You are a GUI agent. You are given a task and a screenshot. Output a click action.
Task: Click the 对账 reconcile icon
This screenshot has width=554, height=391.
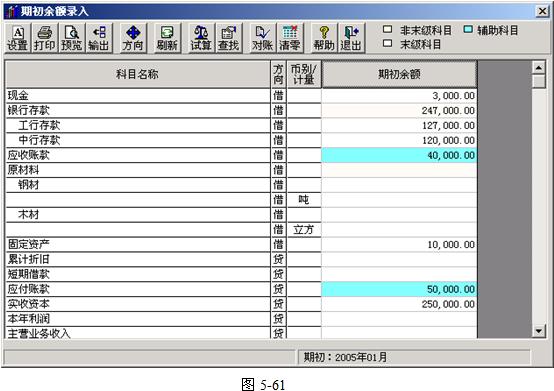point(263,38)
